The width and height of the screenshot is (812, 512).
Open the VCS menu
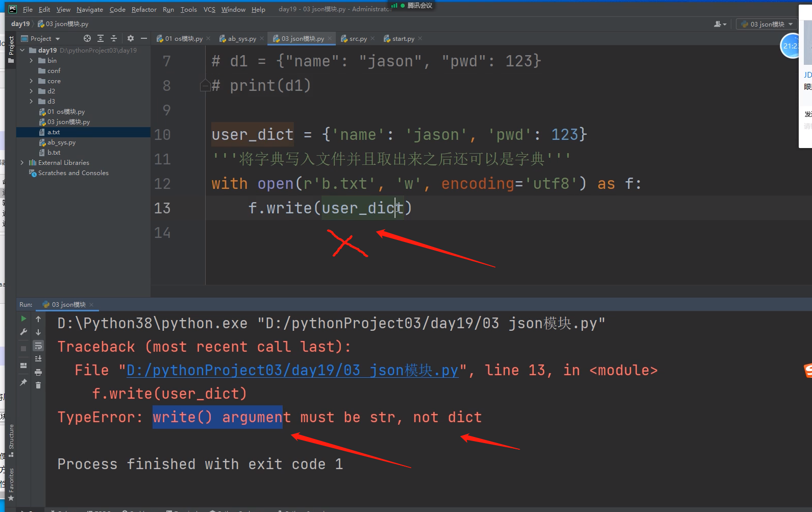click(209, 9)
